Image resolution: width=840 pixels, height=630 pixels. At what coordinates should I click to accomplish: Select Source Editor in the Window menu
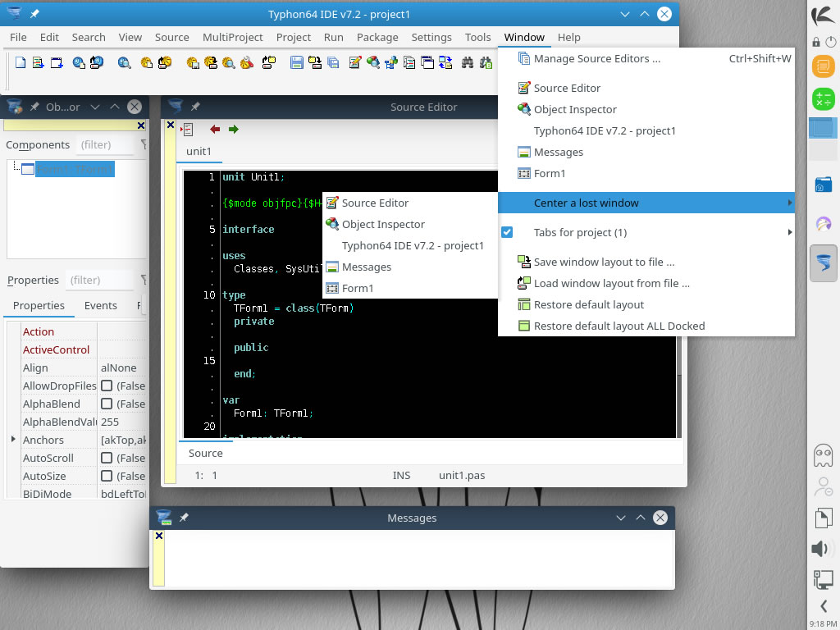tap(646, 88)
